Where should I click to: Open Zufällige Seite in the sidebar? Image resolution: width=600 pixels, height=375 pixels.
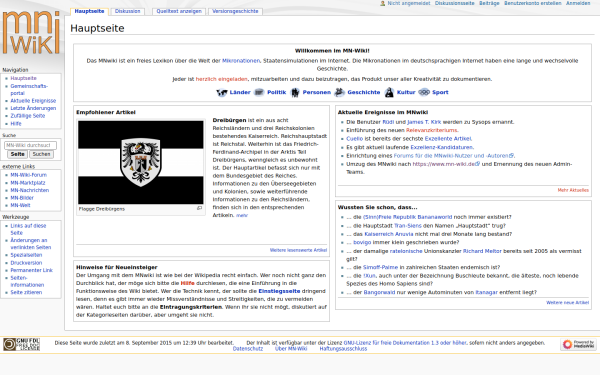click(x=28, y=116)
